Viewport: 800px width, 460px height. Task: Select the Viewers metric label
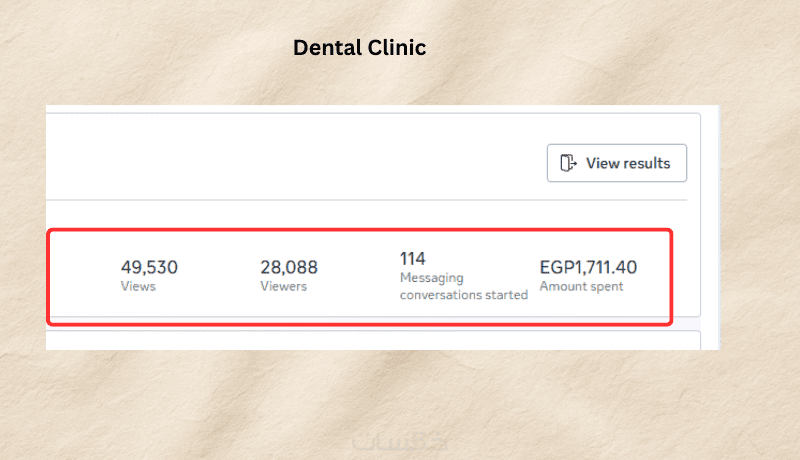pyautogui.click(x=283, y=287)
